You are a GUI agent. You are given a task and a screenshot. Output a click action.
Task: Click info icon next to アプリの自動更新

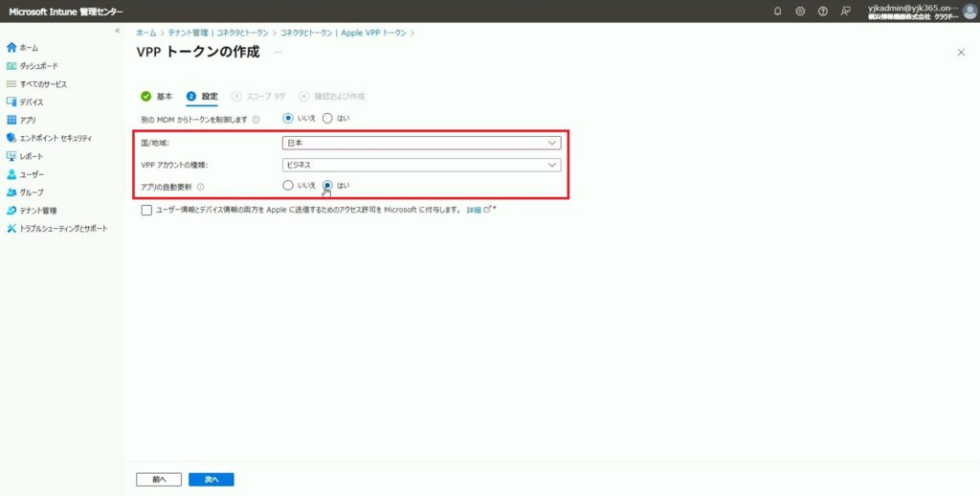(201, 187)
